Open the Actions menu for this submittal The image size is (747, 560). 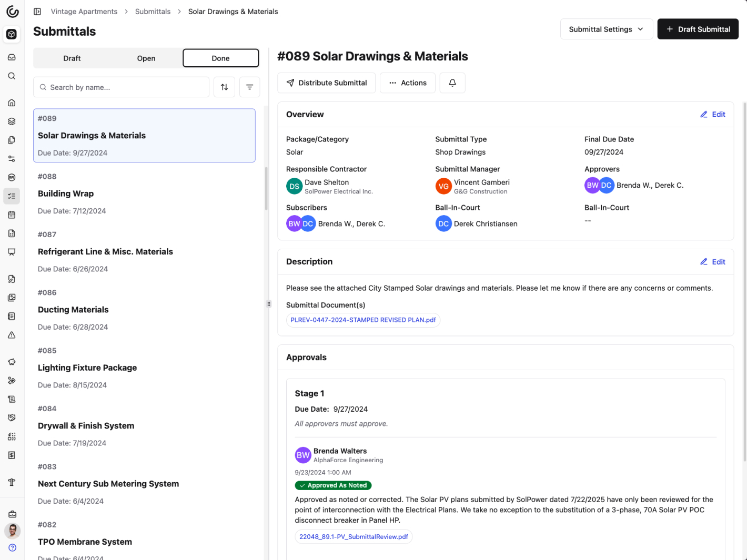tap(407, 83)
